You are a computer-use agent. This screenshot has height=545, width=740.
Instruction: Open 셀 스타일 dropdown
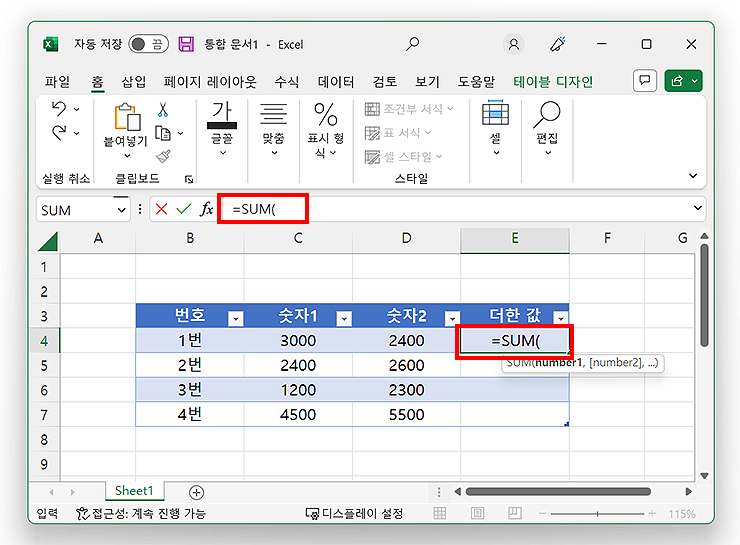(403, 157)
